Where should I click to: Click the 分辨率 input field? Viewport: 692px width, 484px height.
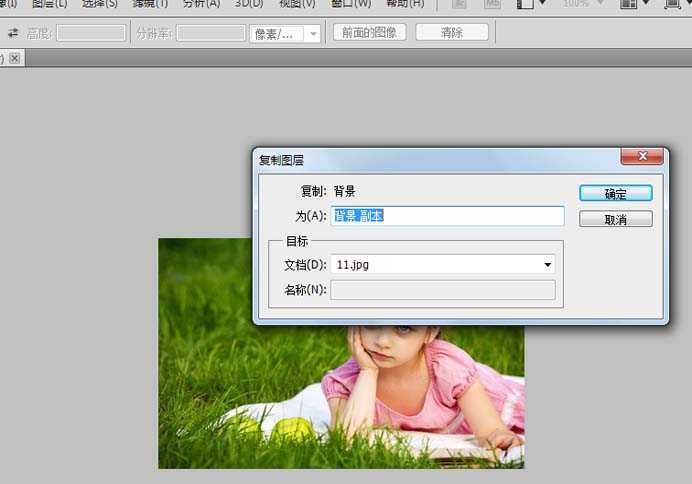coord(210,34)
